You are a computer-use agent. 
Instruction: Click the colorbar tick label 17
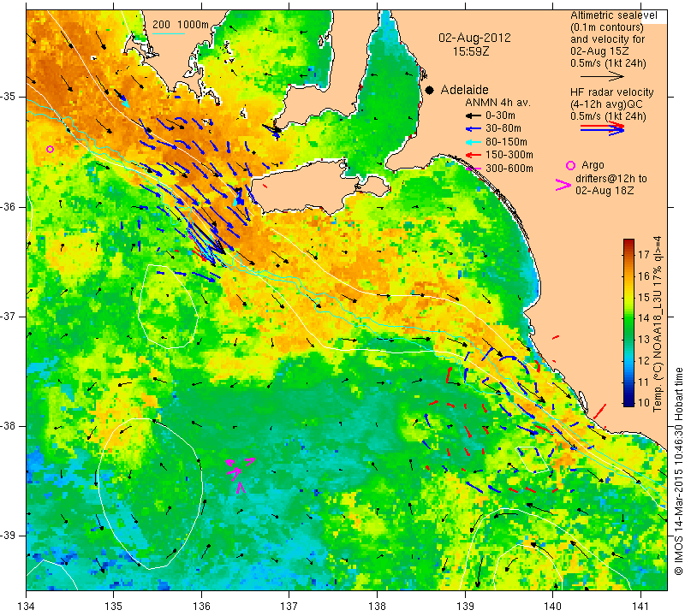pyautogui.click(x=644, y=254)
